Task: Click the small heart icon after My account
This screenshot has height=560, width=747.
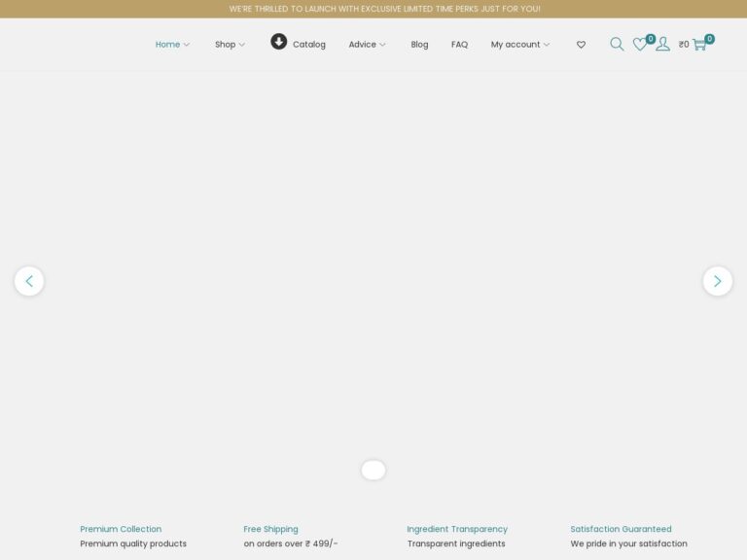Action: (x=581, y=45)
